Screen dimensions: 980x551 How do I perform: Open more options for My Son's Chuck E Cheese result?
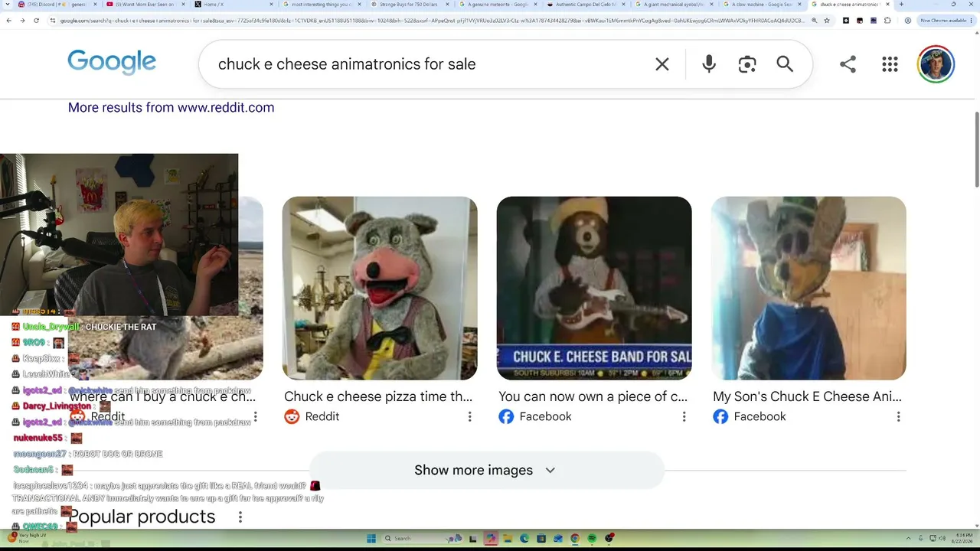(898, 416)
